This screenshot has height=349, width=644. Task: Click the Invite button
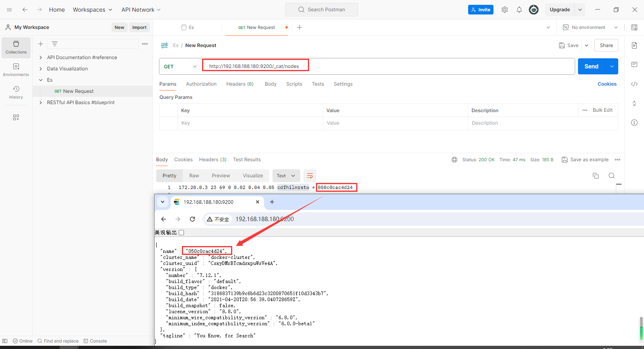(x=481, y=10)
